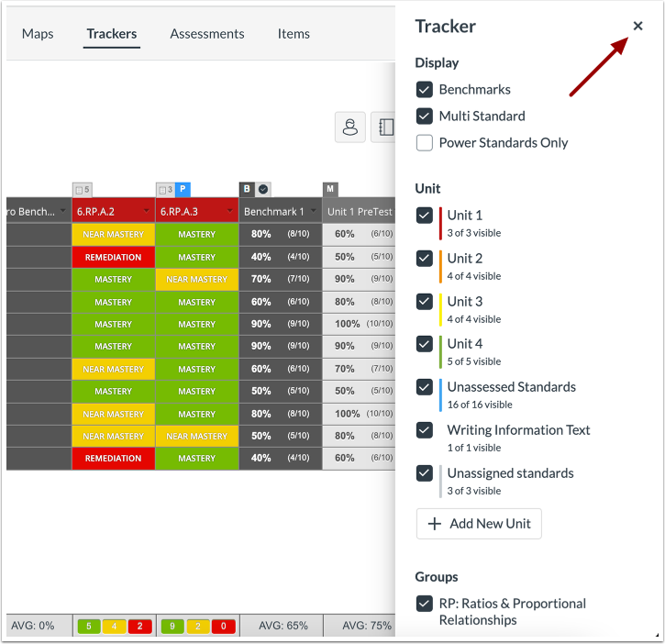Image resolution: width=665 pixels, height=644 pixels.
Task: Click the Unit 1 PreTest column header
Action: click(x=360, y=211)
